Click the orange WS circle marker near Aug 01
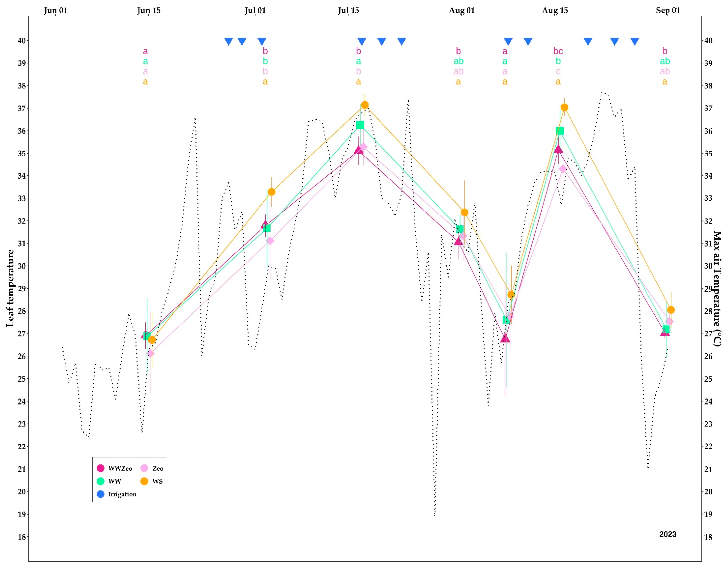Viewport: 728px width, 569px height. [464, 212]
